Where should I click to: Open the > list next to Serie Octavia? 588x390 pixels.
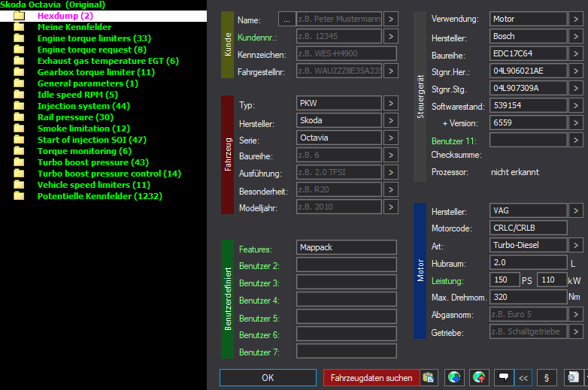point(391,138)
